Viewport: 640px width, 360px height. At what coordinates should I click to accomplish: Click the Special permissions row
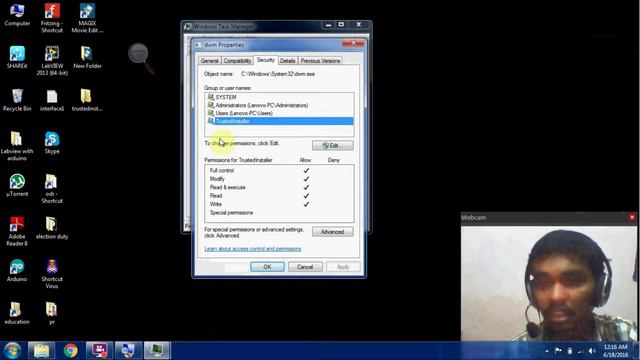279,213
